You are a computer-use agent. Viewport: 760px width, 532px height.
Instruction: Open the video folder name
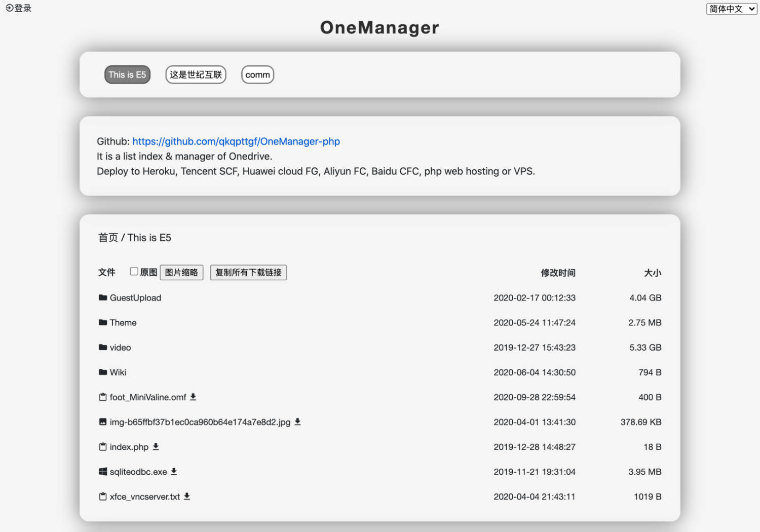click(120, 348)
